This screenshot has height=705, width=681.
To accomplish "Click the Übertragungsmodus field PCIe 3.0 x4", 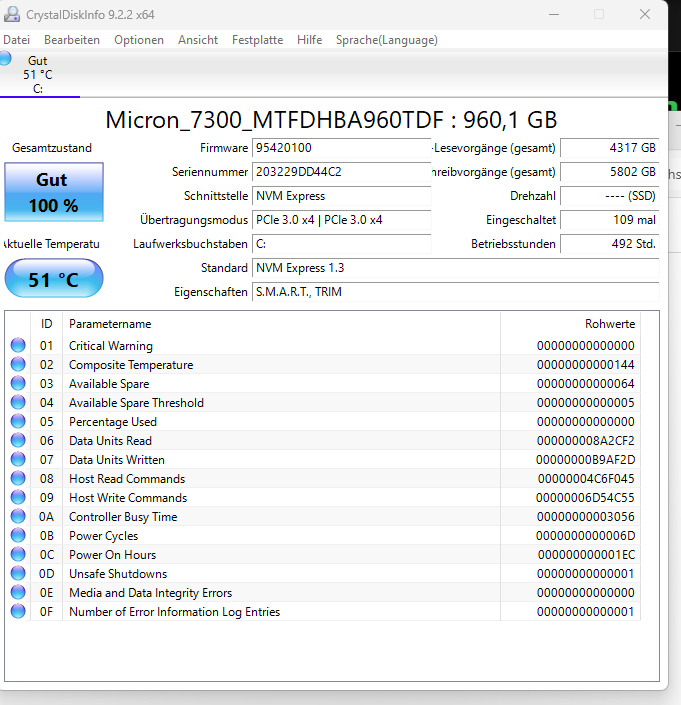I will (342, 220).
